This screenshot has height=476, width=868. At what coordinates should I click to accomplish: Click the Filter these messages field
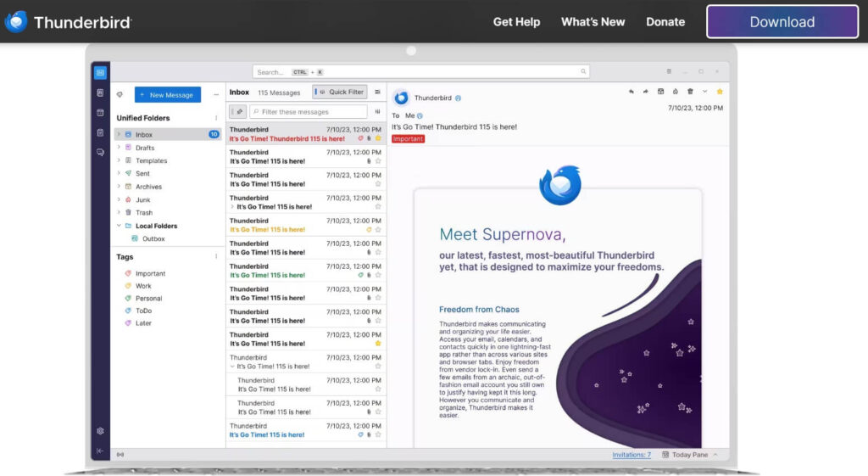click(x=309, y=111)
